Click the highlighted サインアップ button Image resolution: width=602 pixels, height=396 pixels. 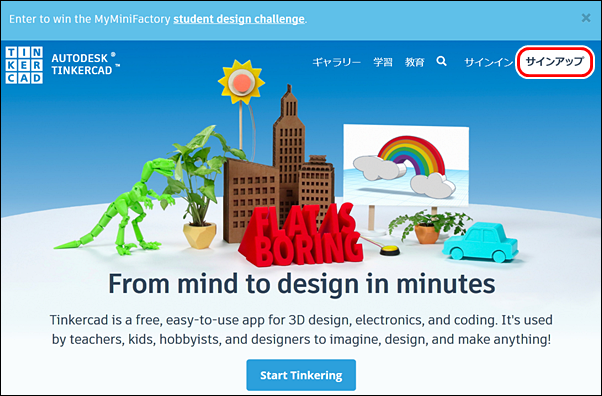tap(554, 62)
